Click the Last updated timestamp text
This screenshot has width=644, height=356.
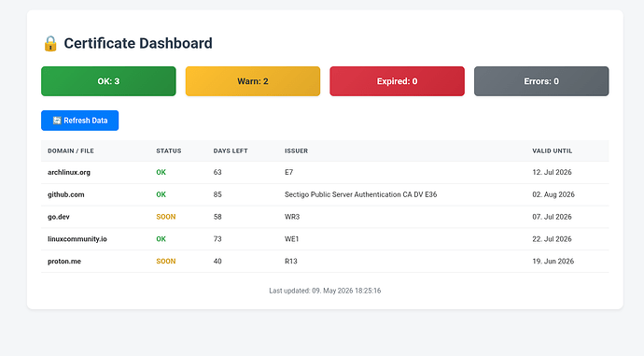325,291
